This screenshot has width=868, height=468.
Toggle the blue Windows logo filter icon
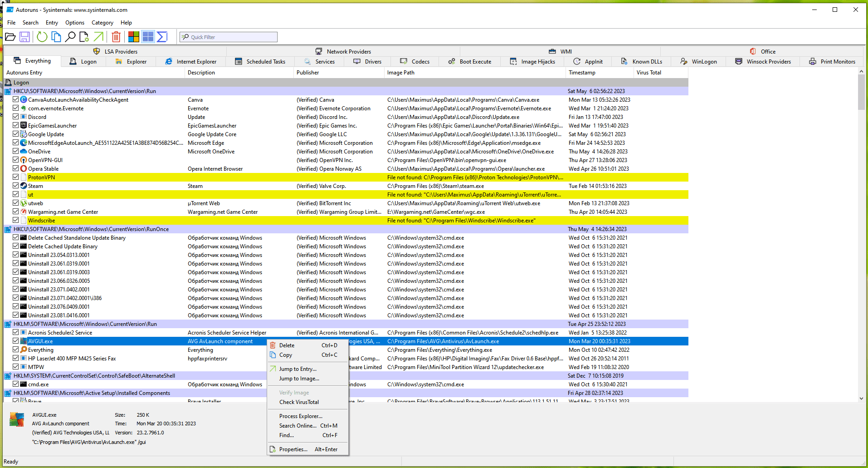pyautogui.click(x=148, y=37)
